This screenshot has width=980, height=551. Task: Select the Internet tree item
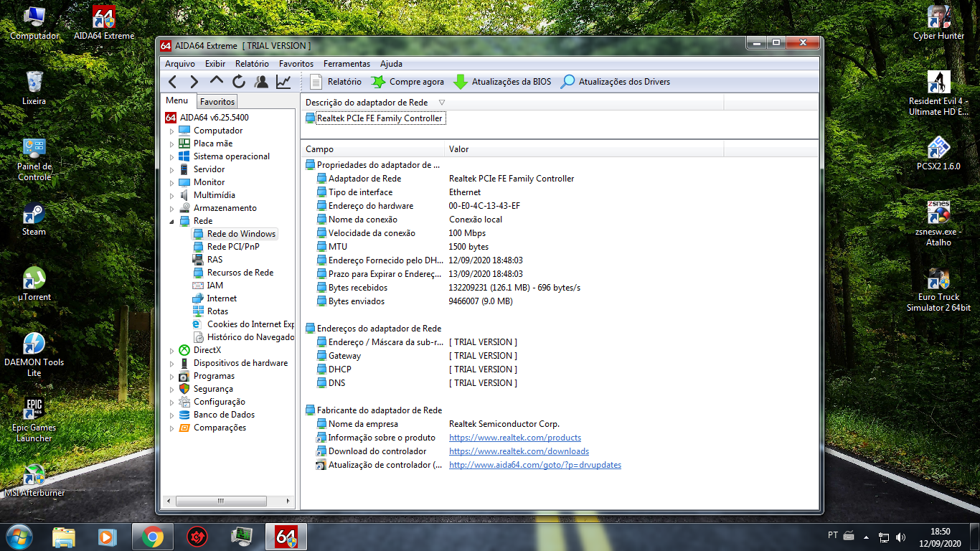(222, 298)
